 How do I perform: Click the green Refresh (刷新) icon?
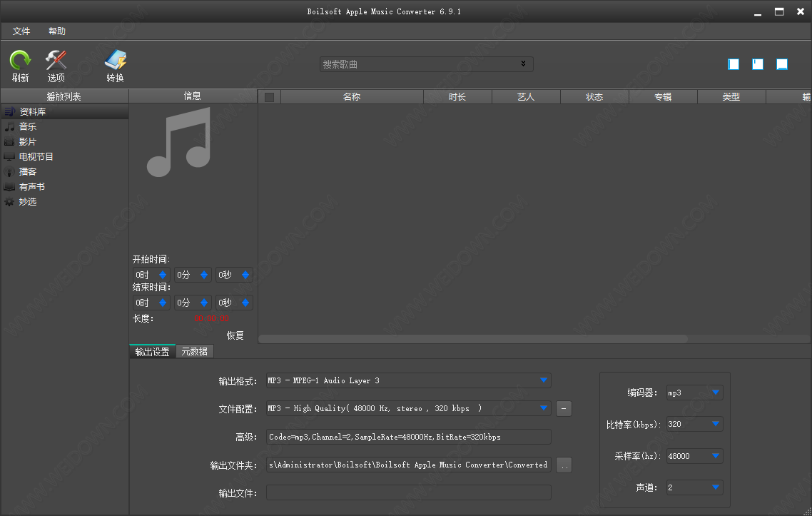coord(20,60)
